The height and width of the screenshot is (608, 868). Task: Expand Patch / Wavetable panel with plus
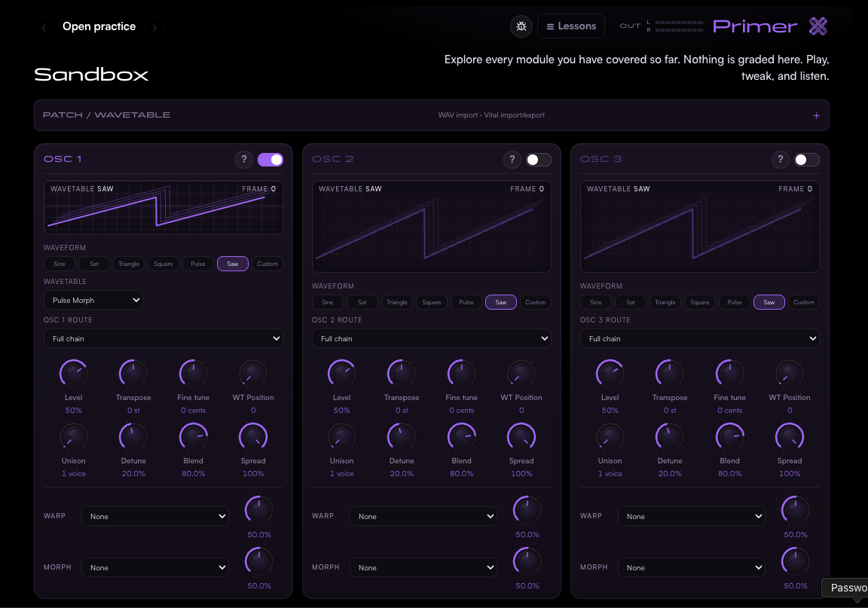[x=816, y=115]
